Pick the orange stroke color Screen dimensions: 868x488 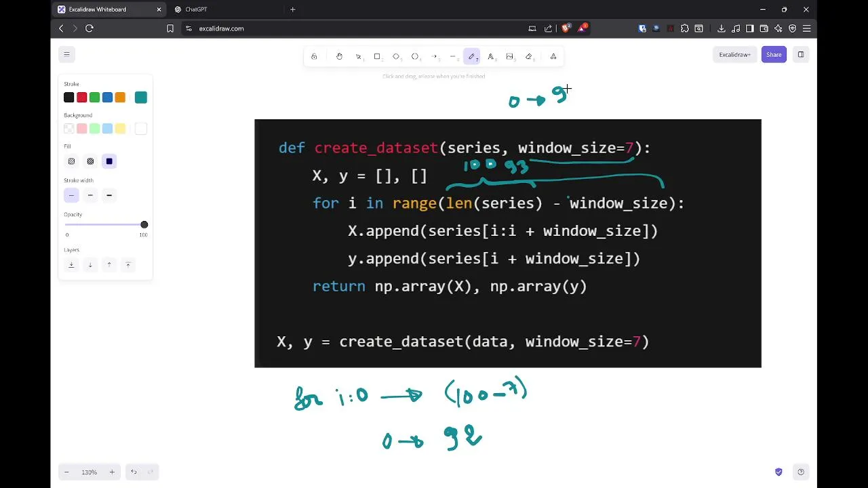(x=120, y=98)
